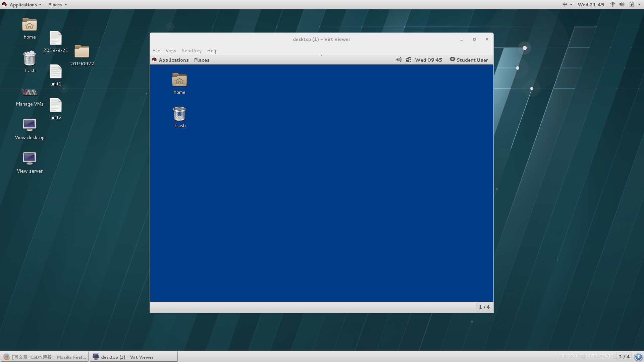Toggle the volume icon in guest taskbar

(x=398, y=60)
